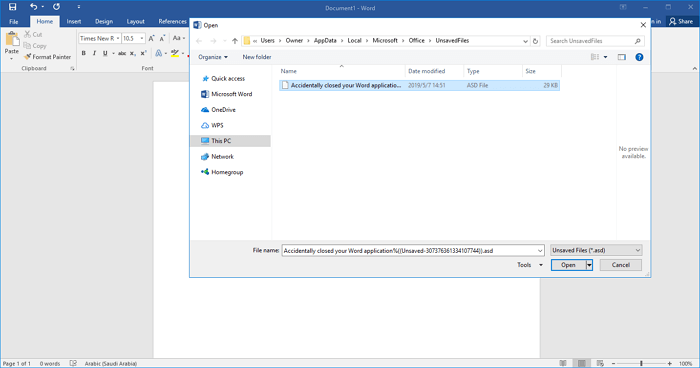Click the blue Help question mark icon
This screenshot has height=368, width=700.
pos(639,57)
